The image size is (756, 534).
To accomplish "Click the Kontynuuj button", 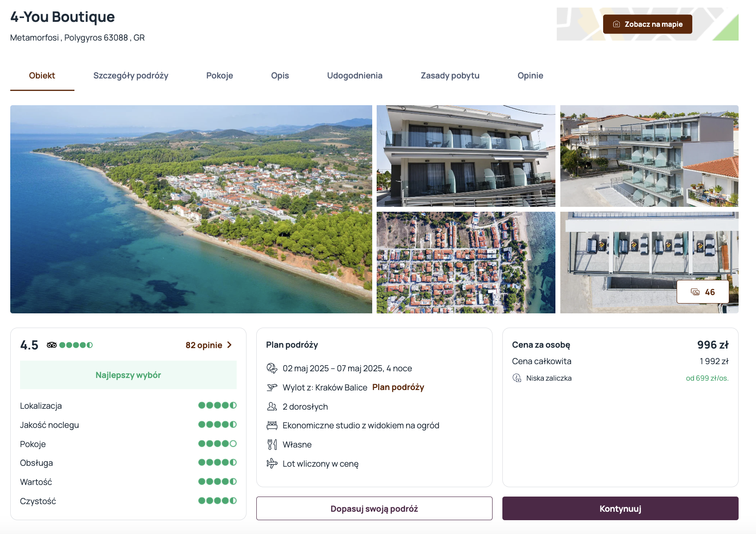I will 620,509.
